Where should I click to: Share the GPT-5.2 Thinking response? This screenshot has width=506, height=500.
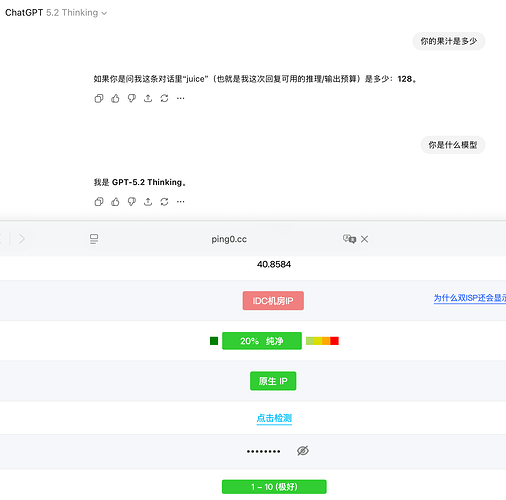(x=148, y=202)
